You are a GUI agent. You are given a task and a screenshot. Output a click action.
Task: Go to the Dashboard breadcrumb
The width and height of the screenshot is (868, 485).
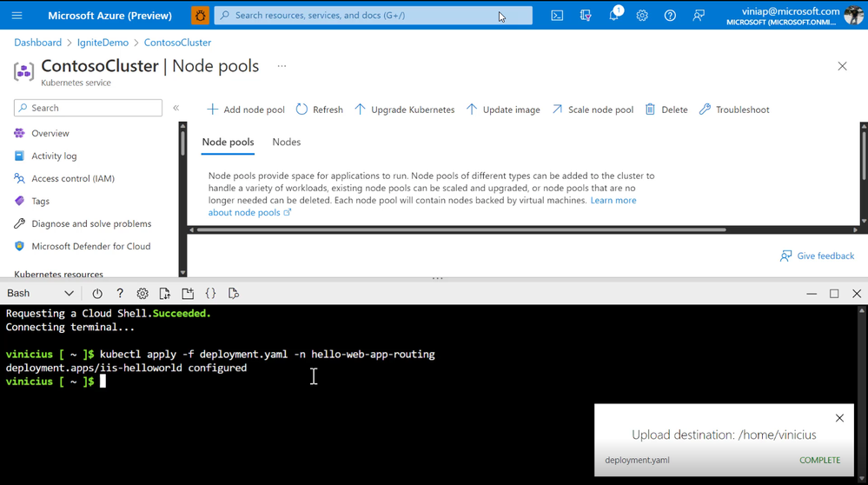click(37, 43)
